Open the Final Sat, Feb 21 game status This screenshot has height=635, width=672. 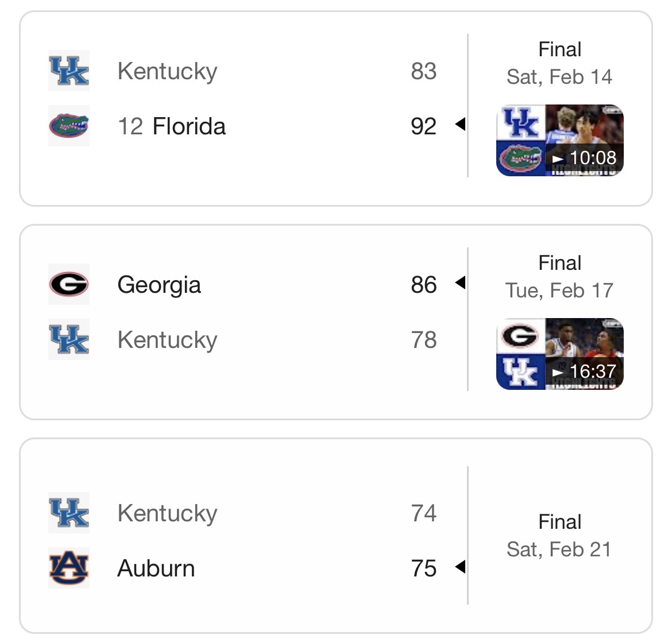tap(559, 536)
